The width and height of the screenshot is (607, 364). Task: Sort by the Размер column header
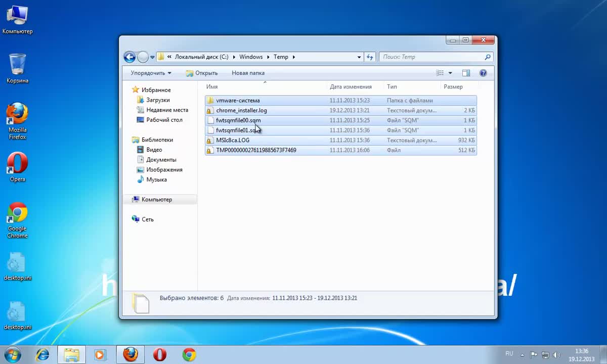click(459, 86)
